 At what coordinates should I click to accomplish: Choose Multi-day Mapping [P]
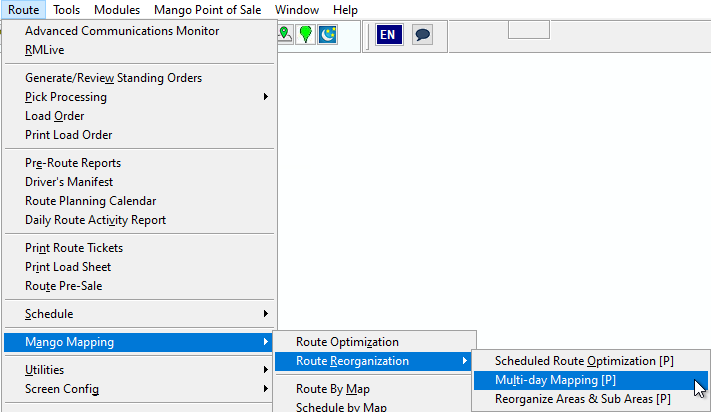pos(591,380)
